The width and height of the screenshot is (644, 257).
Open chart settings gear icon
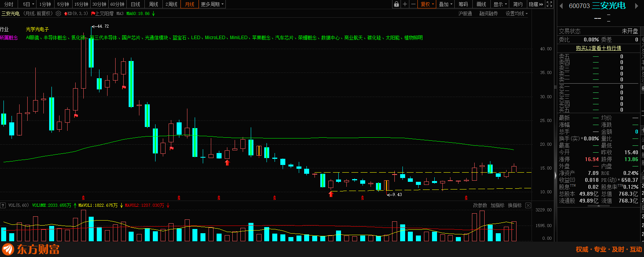(x=58, y=13)
